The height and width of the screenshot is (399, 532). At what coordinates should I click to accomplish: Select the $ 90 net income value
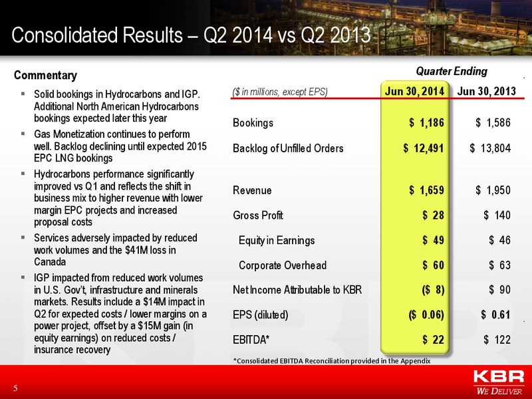[500, 290]
